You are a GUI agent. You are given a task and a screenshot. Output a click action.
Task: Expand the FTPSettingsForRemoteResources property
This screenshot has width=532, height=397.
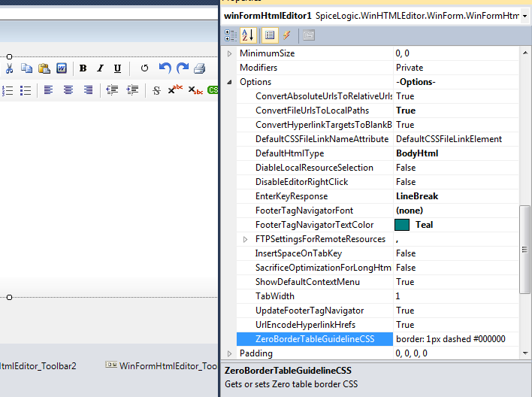(246, 239)
